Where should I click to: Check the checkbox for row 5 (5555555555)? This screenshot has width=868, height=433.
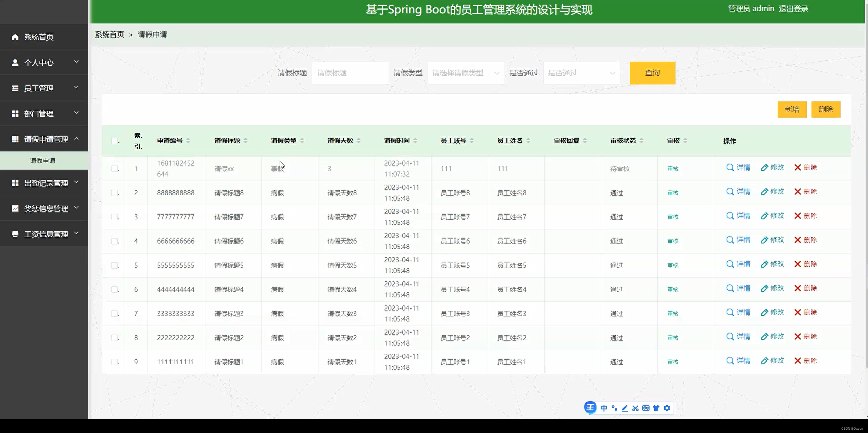pos(115,265)
